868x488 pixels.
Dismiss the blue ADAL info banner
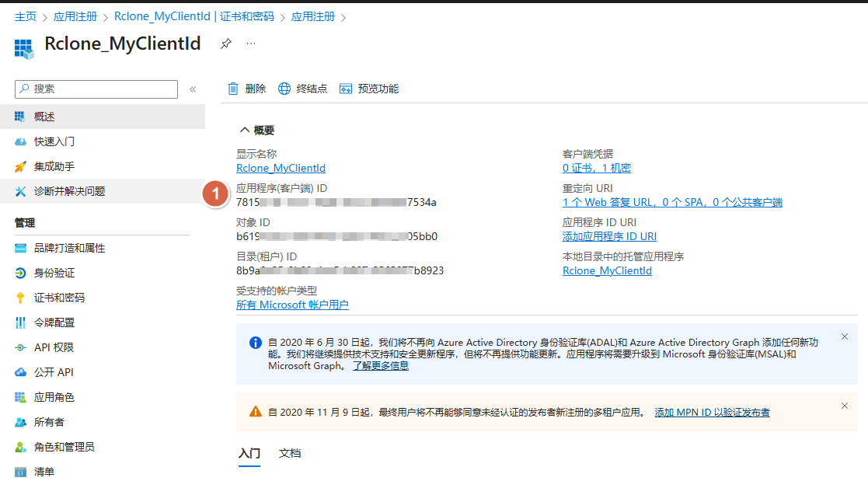coord(845,336)
